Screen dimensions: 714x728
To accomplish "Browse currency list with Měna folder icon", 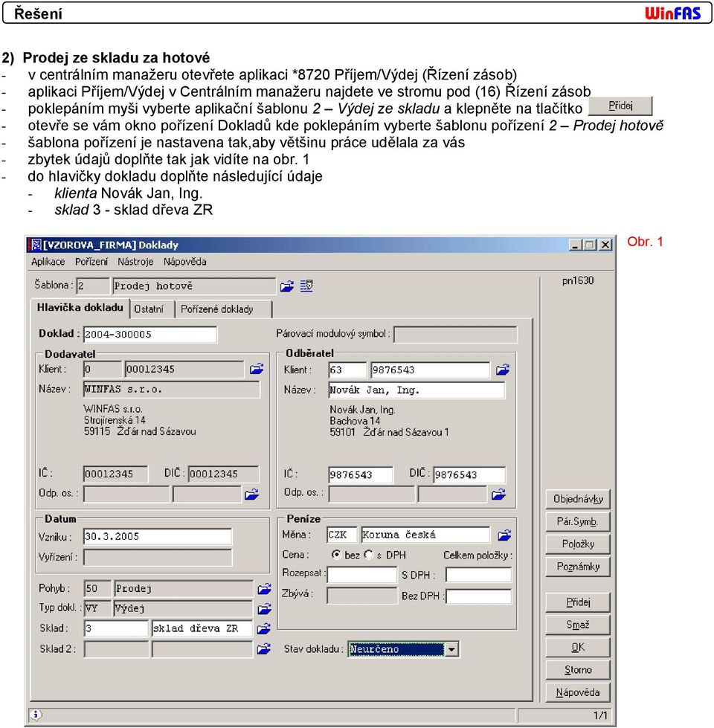I will (504, 535).
